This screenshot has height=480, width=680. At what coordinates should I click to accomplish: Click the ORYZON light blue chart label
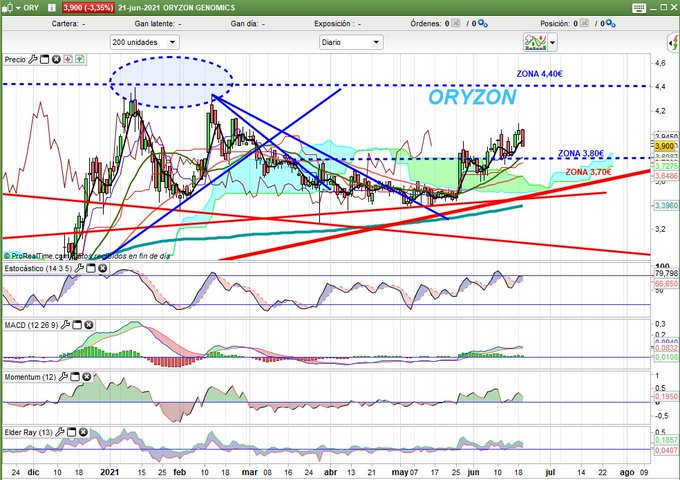tap(472, 97)
